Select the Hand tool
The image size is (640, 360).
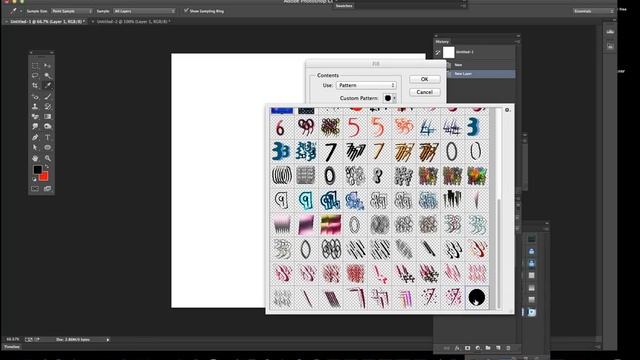pyautogui.click(x=35, y=158)
